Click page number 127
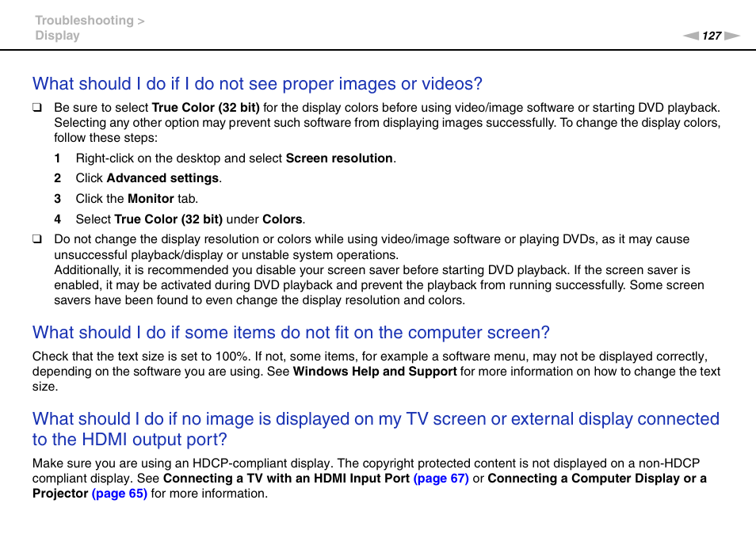 [x=712, y=36]
